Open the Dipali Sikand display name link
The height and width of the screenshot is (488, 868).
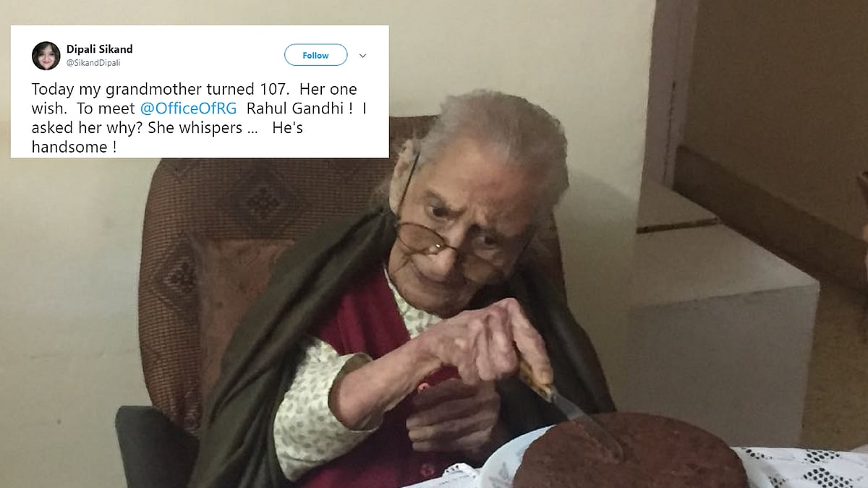[99, 49]
